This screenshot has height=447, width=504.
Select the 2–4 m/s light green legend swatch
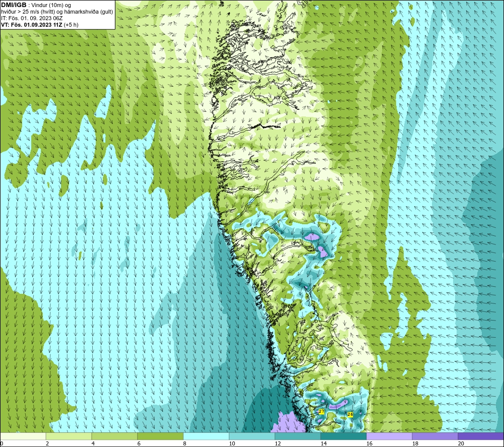click(69, 436)
